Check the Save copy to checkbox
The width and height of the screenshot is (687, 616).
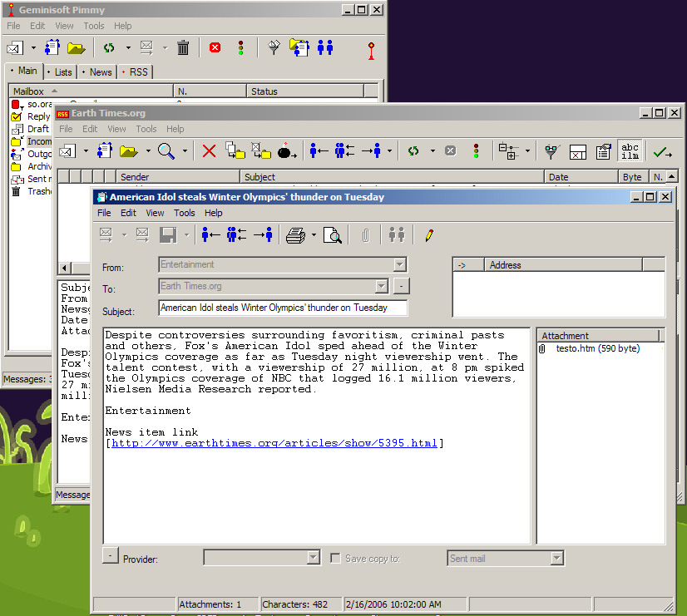tap(335, 558)
